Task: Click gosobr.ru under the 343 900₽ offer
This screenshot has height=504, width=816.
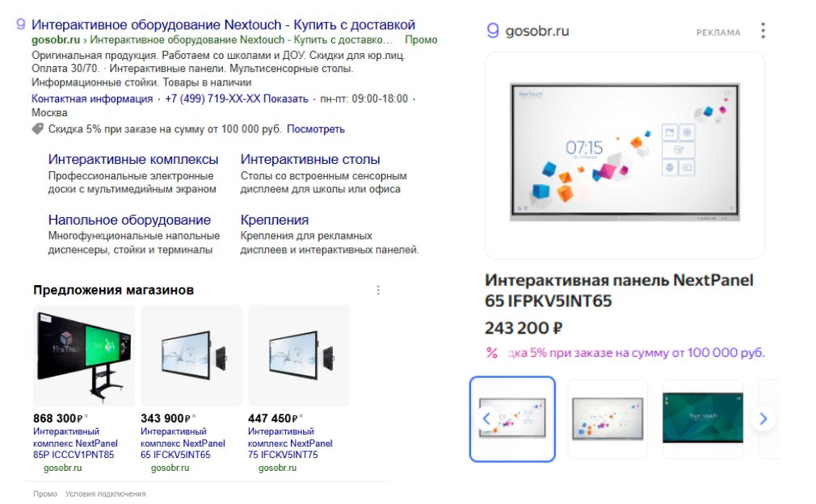Action: [x=170, y=468]
